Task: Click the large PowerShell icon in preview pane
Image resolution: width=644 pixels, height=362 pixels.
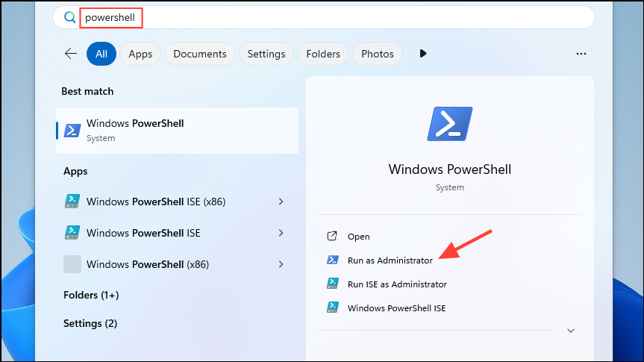Action: (x=450, y=124)
